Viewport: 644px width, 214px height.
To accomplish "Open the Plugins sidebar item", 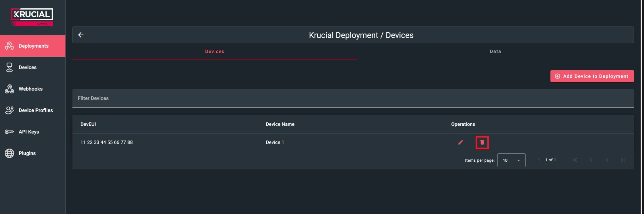I will 33,153.
